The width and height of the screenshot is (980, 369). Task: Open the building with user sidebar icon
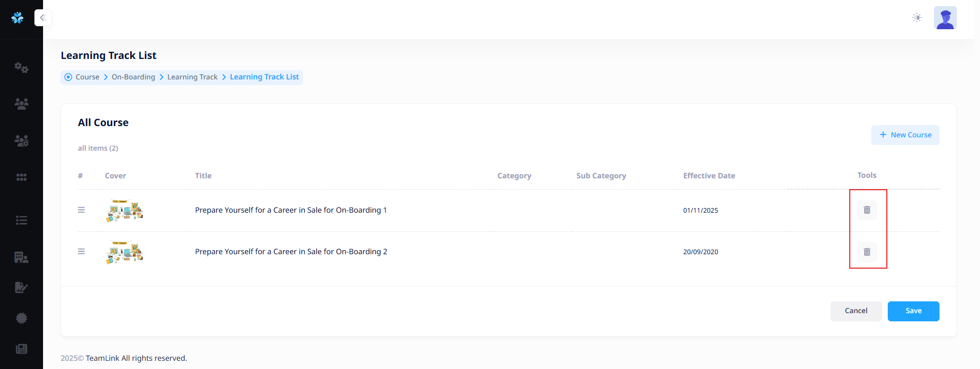click(x=21, y=257)
